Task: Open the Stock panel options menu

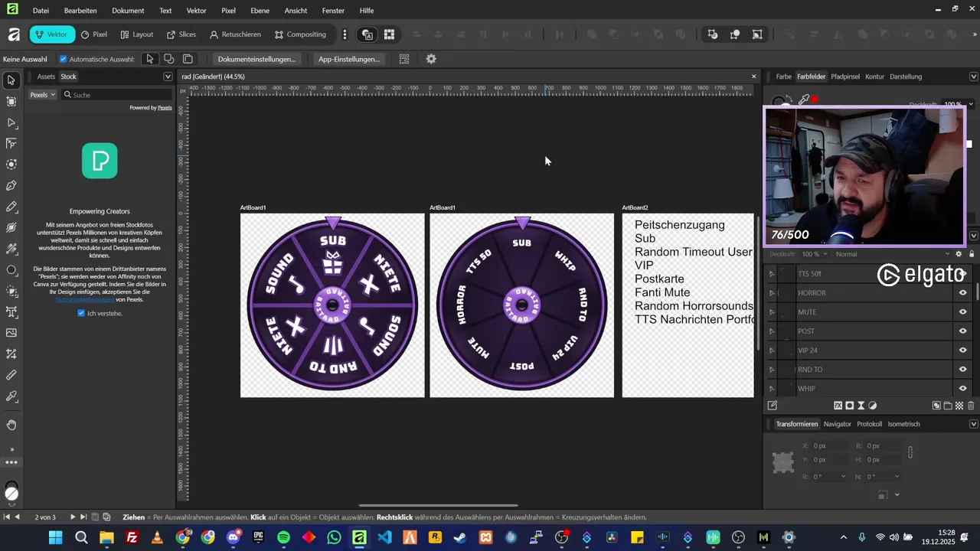Action: [168, 77]
